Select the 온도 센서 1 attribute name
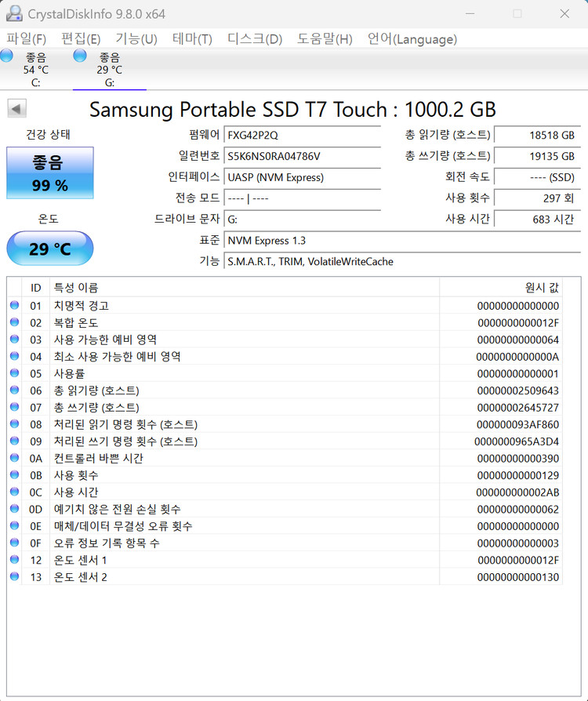 click(x=81, y=560)
